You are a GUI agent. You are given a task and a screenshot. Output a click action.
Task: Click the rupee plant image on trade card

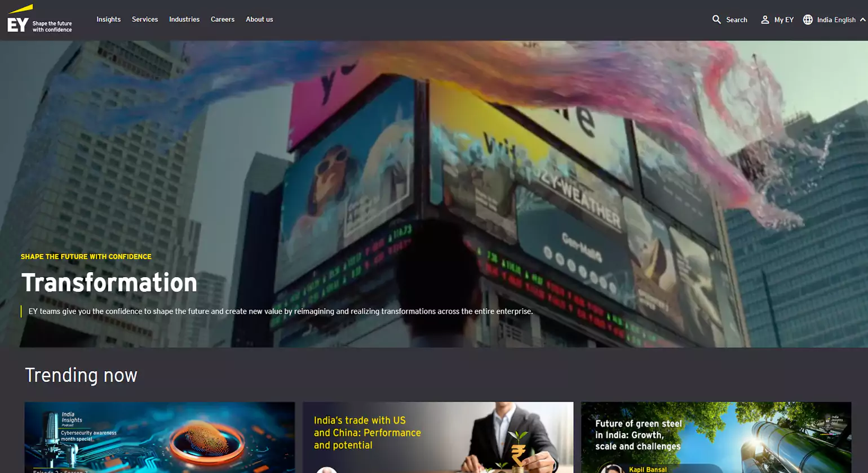click(517, 450)
